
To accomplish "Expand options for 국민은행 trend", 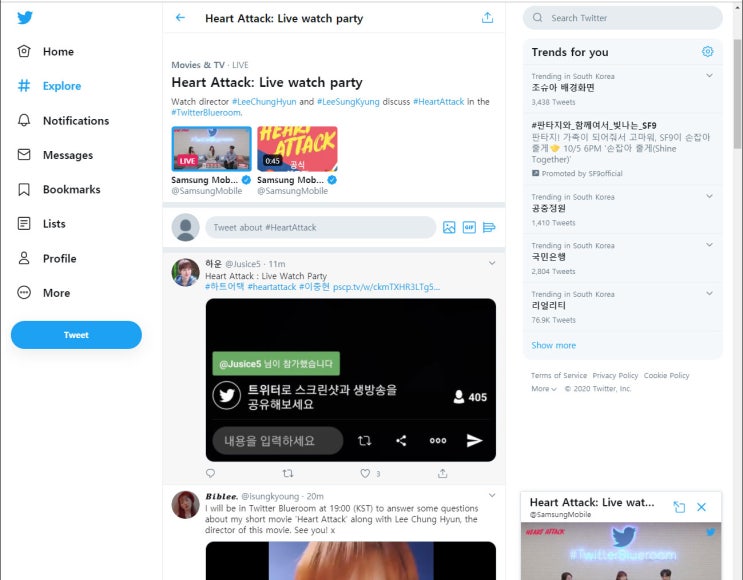I will click(709, 245).
